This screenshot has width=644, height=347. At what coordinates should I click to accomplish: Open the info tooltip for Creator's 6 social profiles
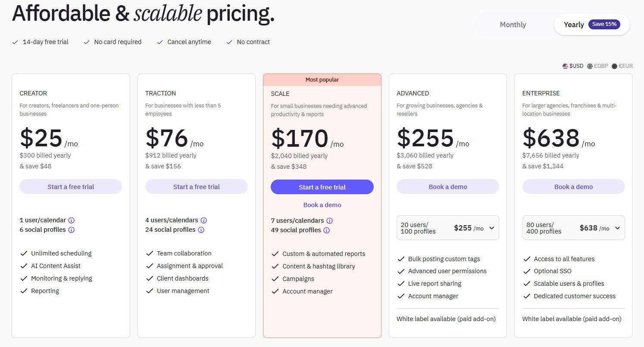[x=70, y=230]
